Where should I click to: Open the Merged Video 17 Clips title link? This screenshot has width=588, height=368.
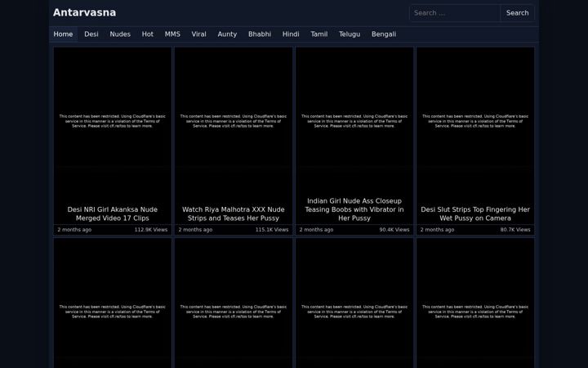(113, 213)
